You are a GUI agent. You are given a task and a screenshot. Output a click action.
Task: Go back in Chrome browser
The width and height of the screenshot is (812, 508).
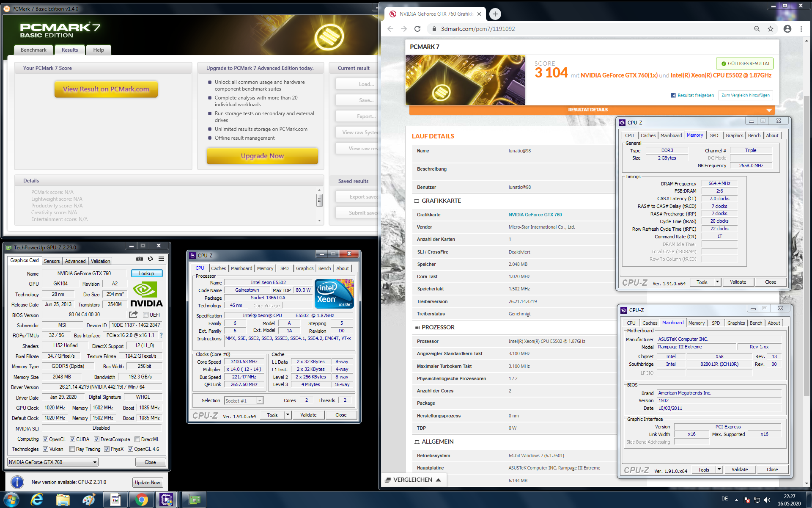[390, 29]
